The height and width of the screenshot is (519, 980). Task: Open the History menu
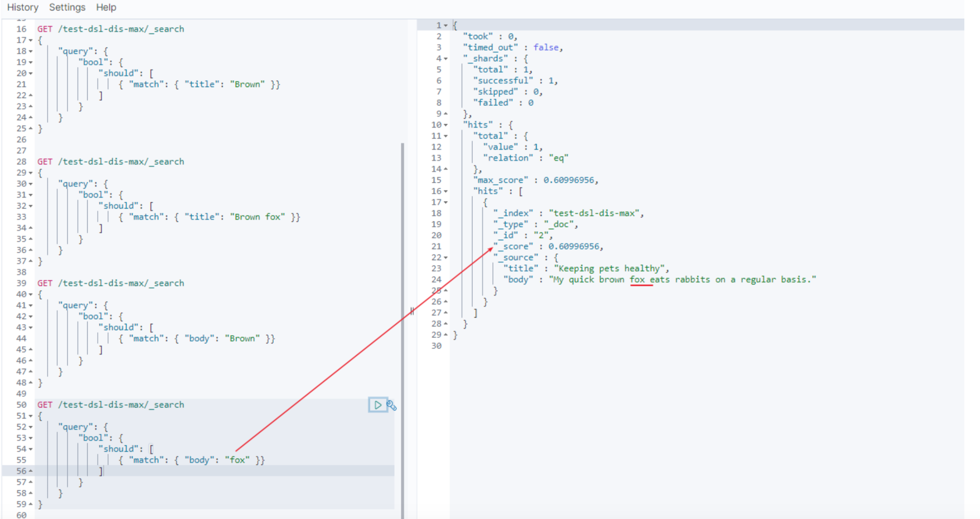tap(23, 7)
